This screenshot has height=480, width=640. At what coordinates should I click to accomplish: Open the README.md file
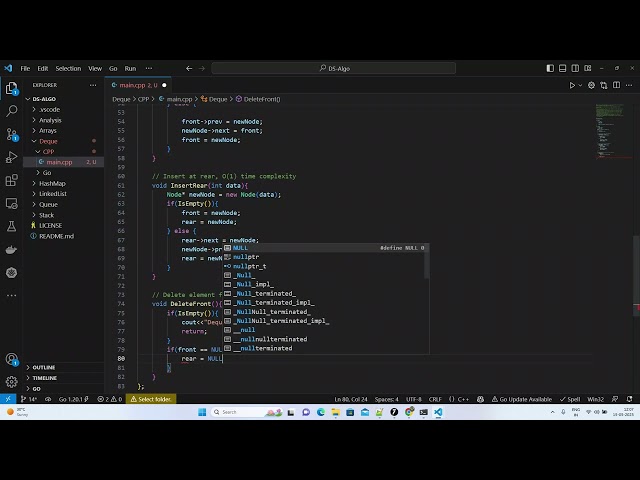(56, 236)
